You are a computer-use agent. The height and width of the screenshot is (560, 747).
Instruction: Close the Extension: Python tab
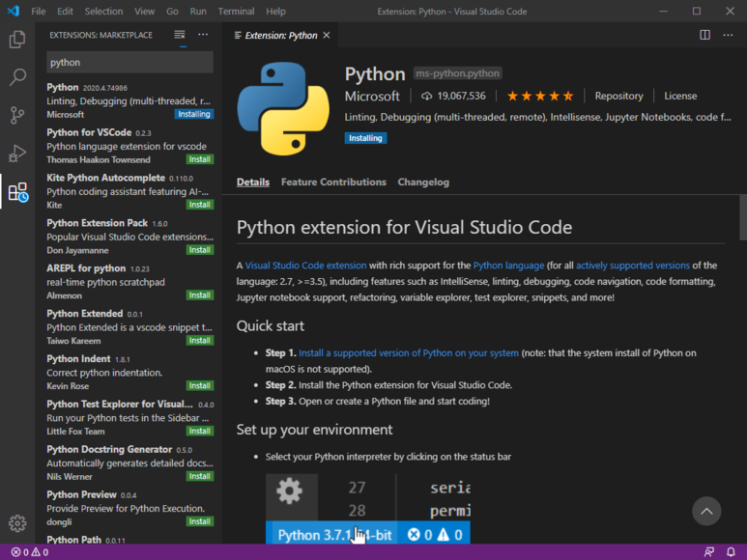click(x=327, y=35)
